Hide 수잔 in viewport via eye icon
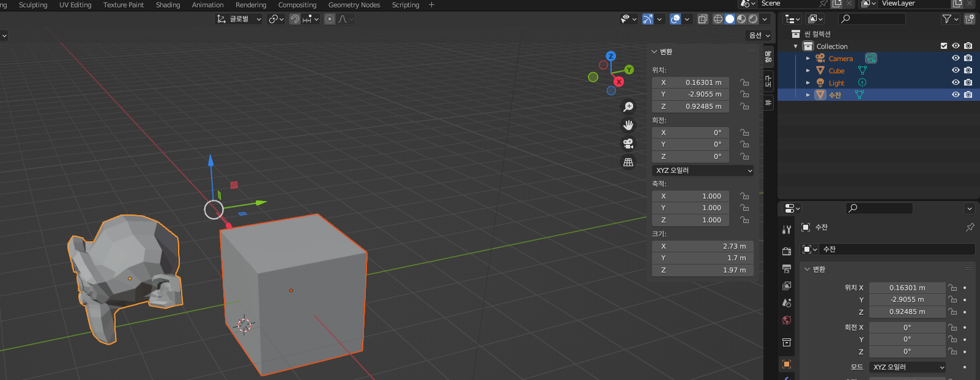 pos(956,95)
